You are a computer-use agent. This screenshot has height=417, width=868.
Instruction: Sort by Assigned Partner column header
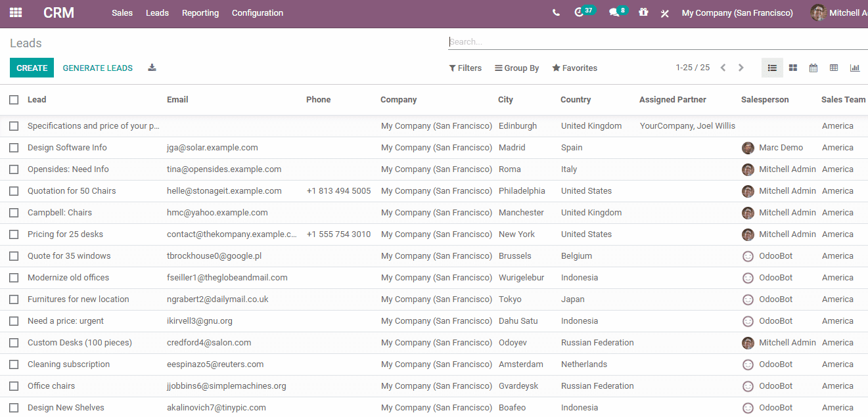[673, 100]
